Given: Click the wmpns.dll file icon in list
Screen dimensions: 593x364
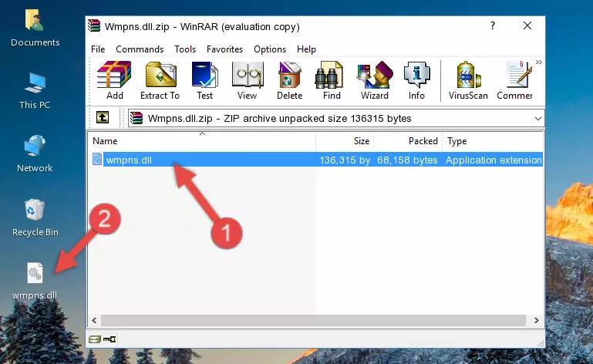Looking at the screenshot, I should coord(97,160).
